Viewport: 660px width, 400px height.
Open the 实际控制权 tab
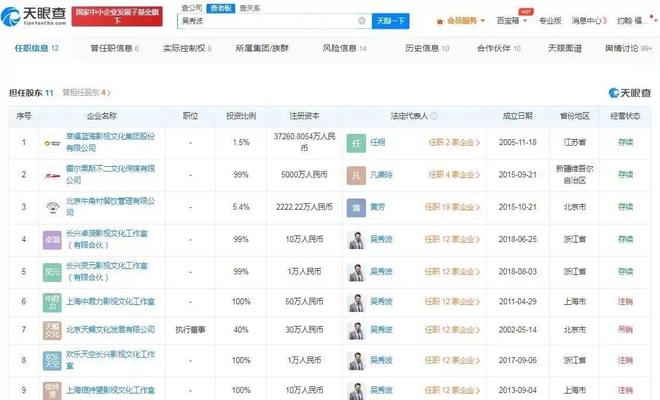pos(187,48)
